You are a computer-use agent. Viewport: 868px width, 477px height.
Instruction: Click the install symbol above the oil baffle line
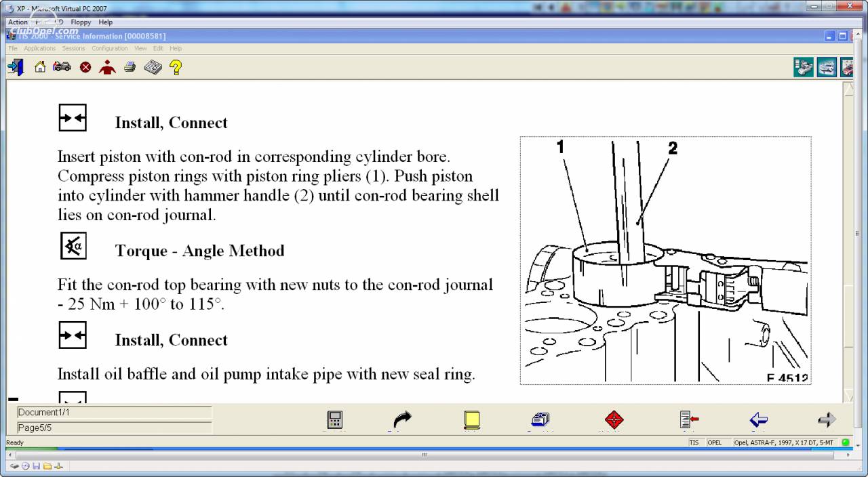click(x=73, y=335)
